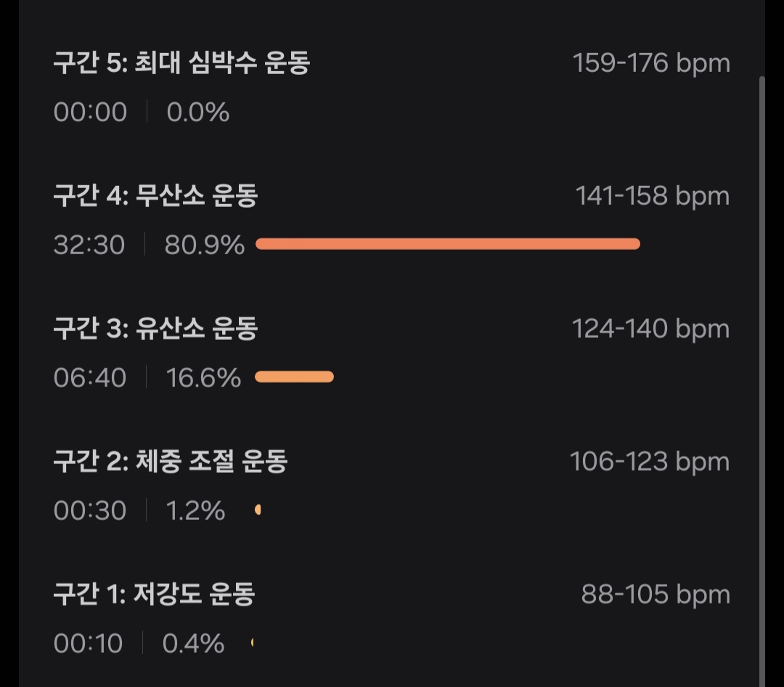Click the small dot bar beside 1.2%
This screenshot has height=687, width=784.
coord(258,511)
